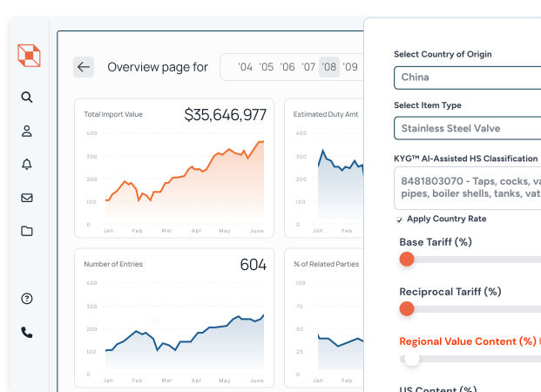Click the phone contact icon
This screenshot has width=541, height=392.
tap(27, 332)
